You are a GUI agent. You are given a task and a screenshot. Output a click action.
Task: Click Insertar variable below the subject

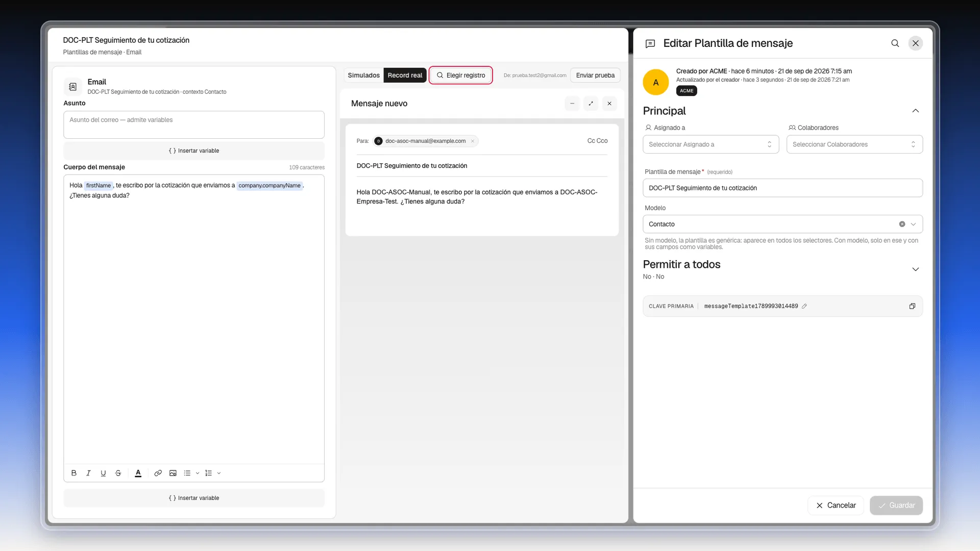[x=194, y=151]
